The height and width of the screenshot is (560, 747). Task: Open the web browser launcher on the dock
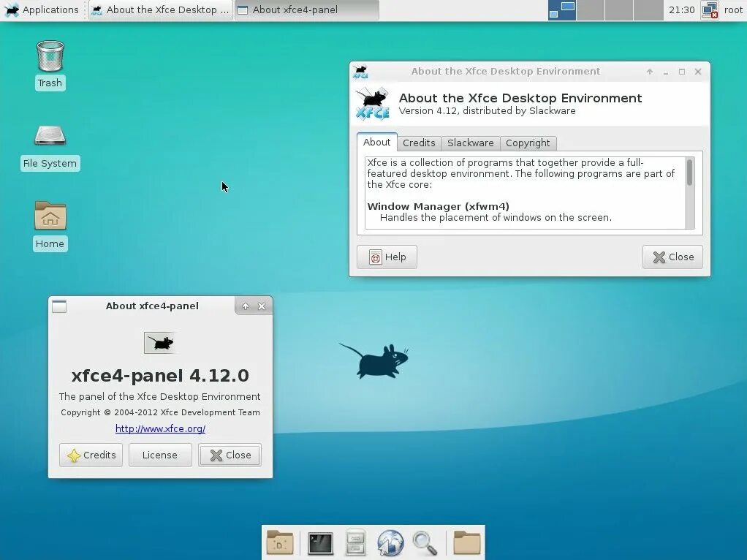coord(390,542)
